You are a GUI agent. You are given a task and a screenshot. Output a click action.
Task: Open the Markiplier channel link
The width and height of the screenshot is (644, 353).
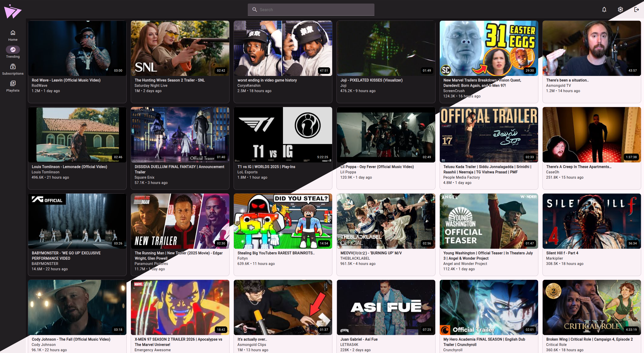pyautogui.click(x=554, y=258)
